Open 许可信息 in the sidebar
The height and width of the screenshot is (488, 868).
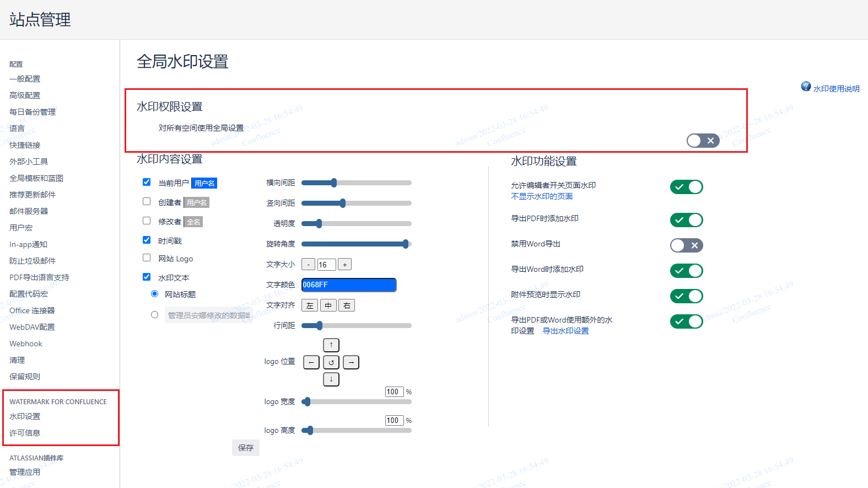(x=25, y=433)
